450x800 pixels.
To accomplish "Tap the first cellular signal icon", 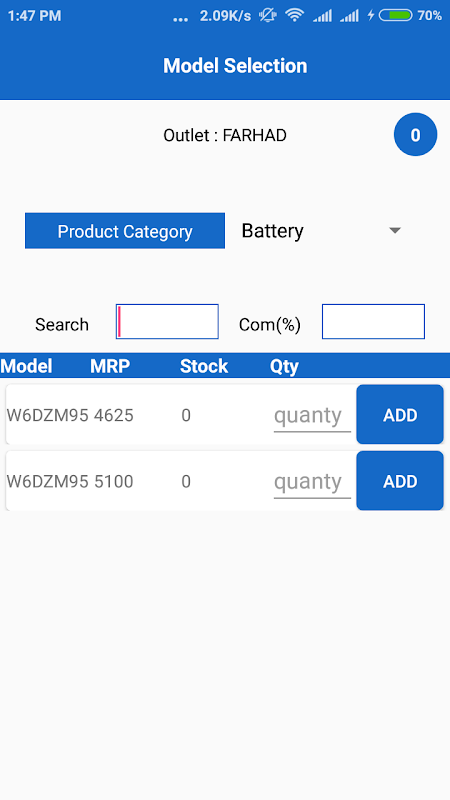I will (322, 16).
